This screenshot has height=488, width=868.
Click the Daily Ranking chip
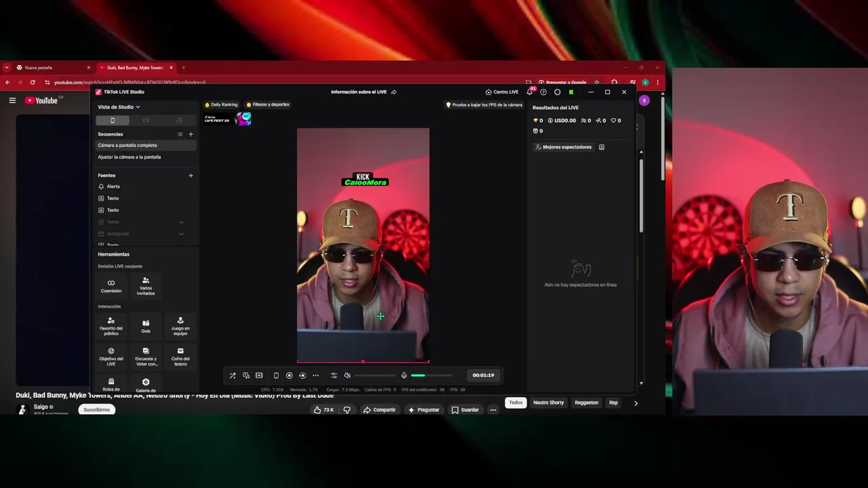tap(221, 105)
